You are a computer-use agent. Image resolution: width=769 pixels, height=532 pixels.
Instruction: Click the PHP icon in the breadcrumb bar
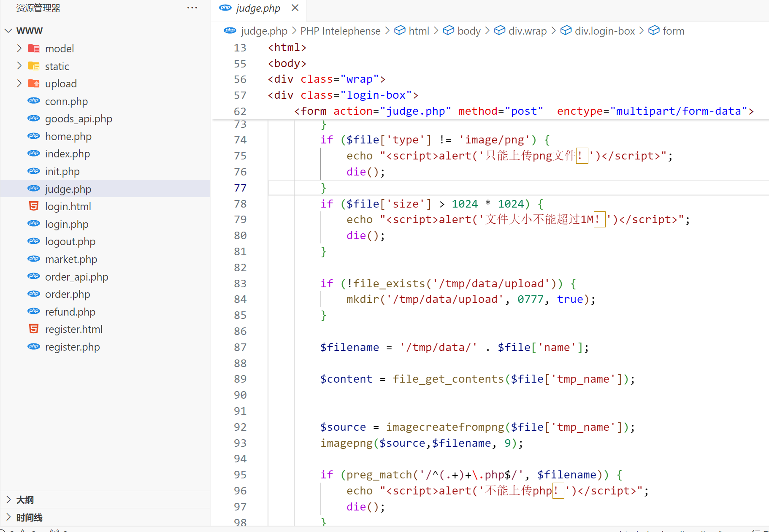[230, 30]
